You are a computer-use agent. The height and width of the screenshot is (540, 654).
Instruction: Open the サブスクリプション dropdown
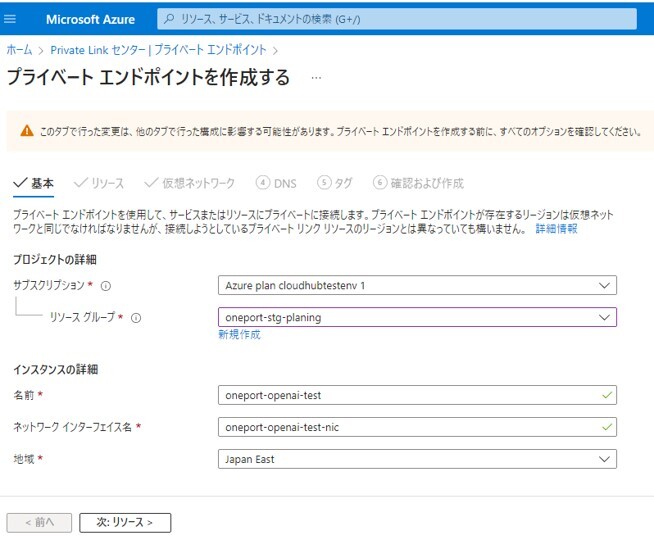pos(417,285)
